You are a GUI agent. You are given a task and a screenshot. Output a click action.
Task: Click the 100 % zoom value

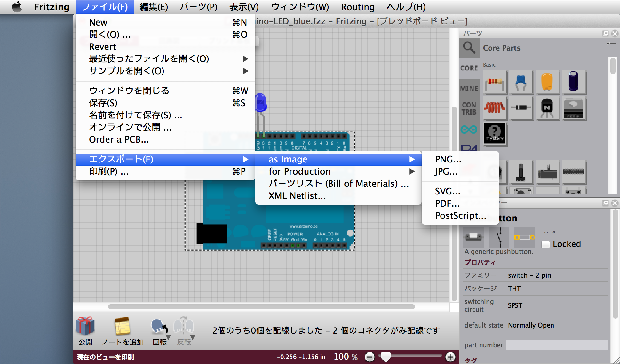(346, 357)
